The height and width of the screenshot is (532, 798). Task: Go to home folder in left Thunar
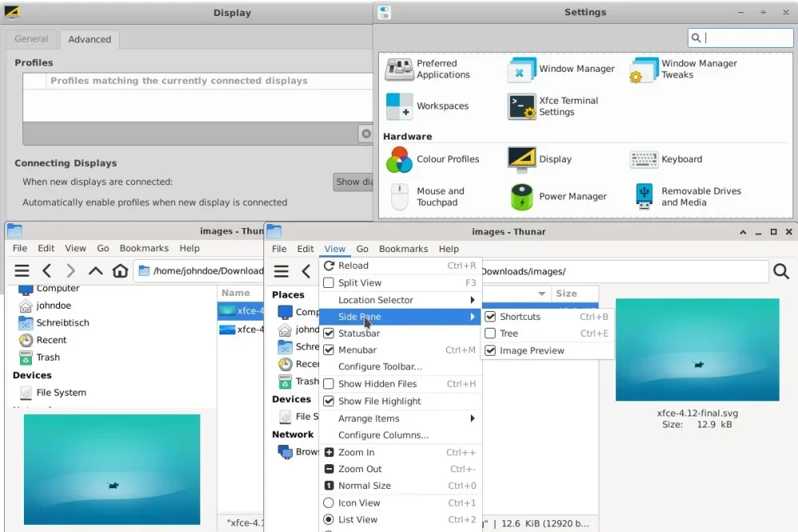(x=120, y=271)
